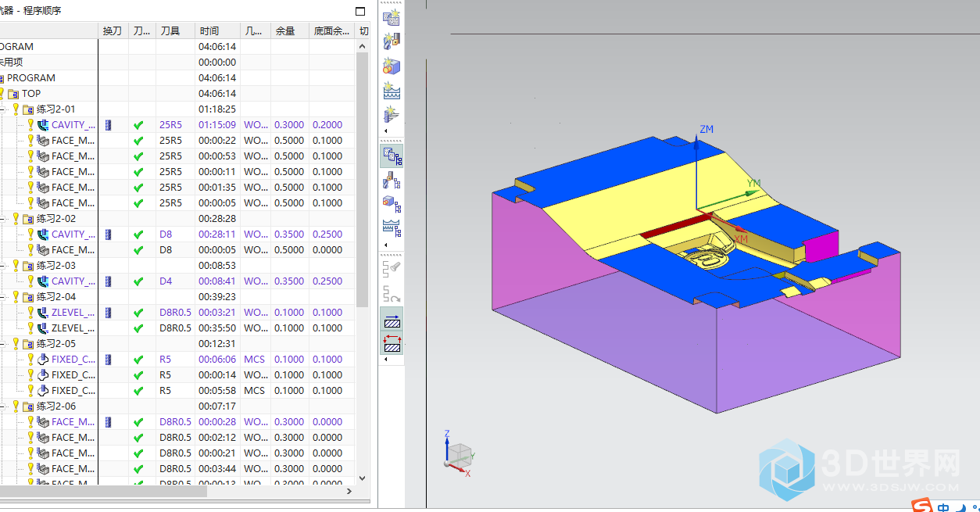Expand the create toolbar overflow arrow

point(384,131)
